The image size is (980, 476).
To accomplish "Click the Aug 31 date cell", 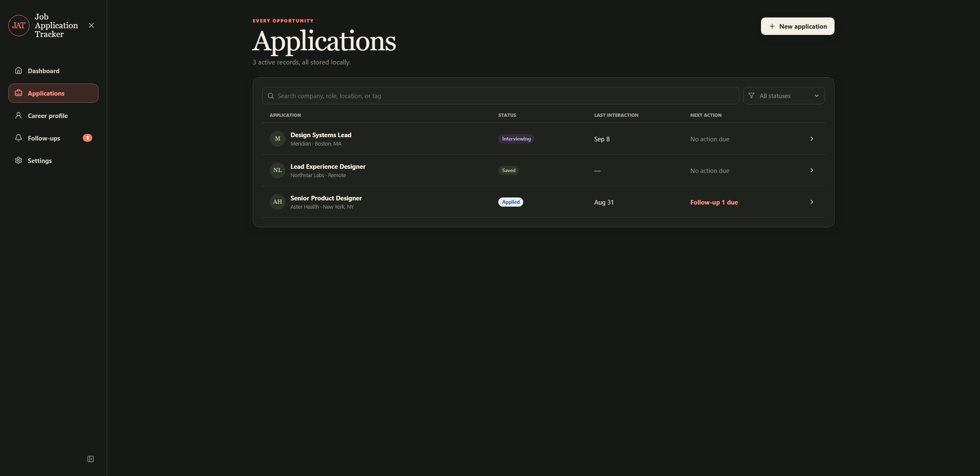I will point(604,202).
